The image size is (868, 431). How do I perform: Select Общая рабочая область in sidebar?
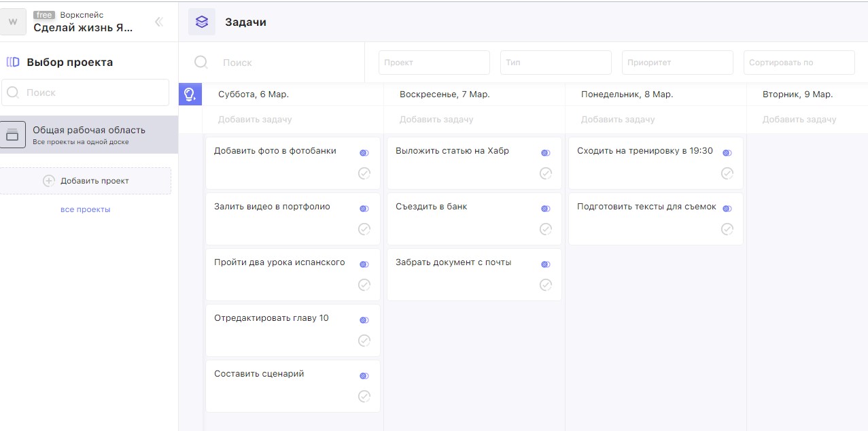88,135
